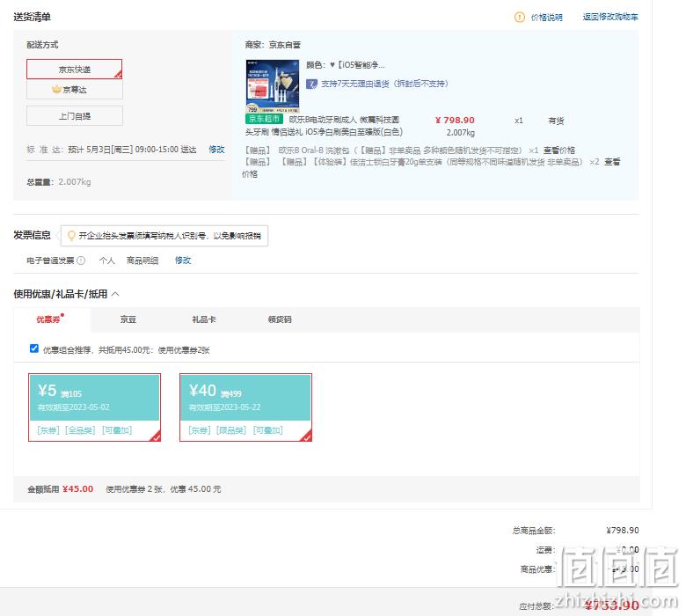The height and width of the screenshot is (616, 686).
Task: Click the total weight value 2.007kg
Action: click(x=75, y=181)
